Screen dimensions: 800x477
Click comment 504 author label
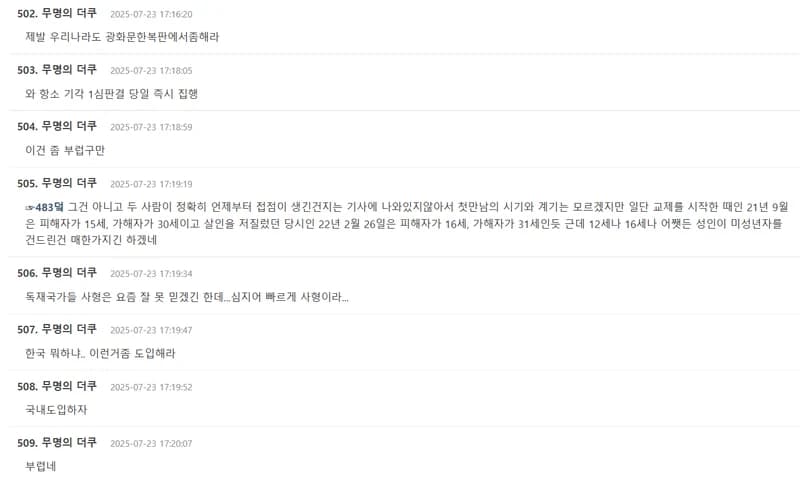click(69, 127)
